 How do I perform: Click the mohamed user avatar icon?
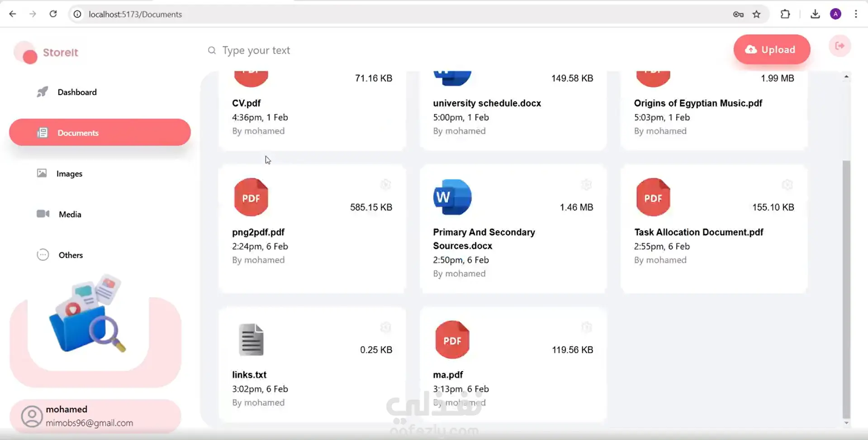pyautogui.click(x=32, y=416)
